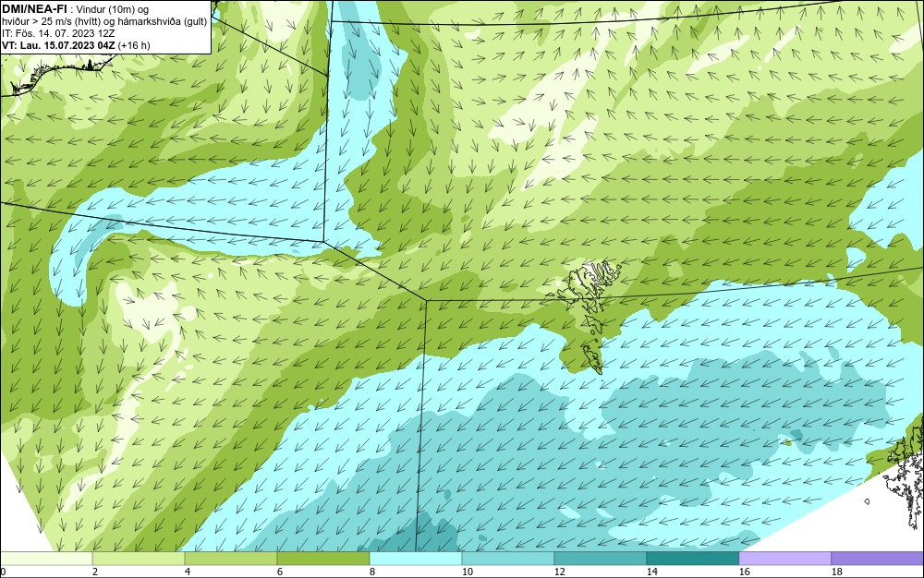
Task: Click the 2–4 m/s light green legend swatch
Action: tap(139, 558)
